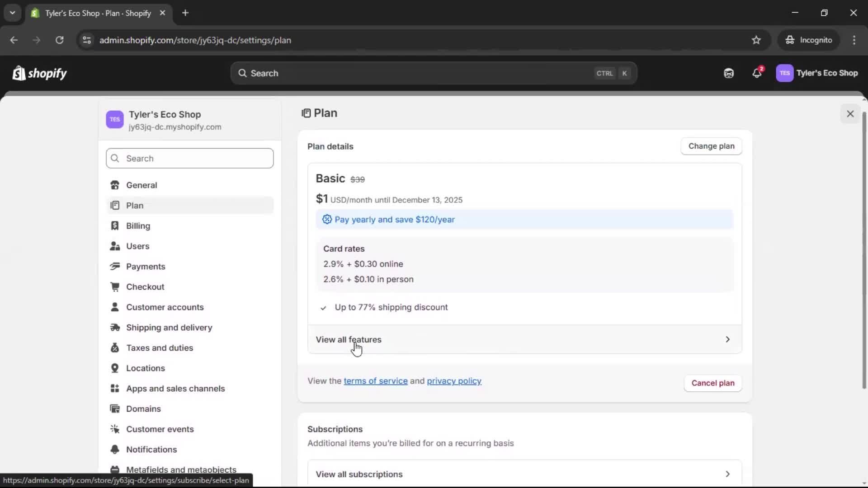Go back in browser
Image resolution: width=868 pixels, height=488 pixels.
pyautogui.click(x=14, y=40)
